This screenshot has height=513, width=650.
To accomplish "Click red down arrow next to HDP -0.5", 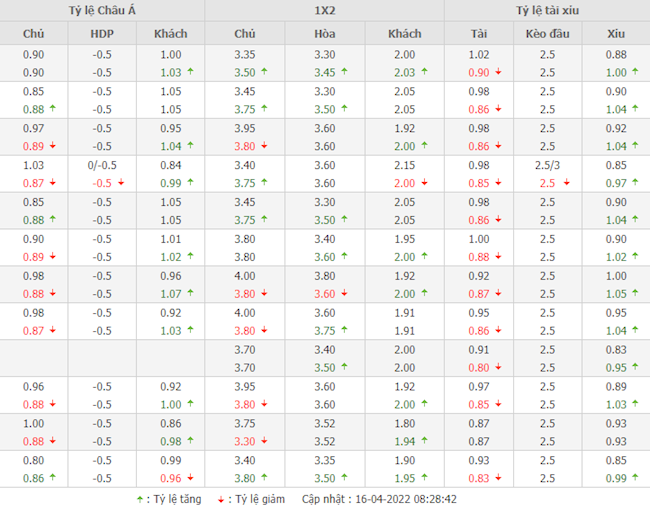I will (x=121, y=183).
